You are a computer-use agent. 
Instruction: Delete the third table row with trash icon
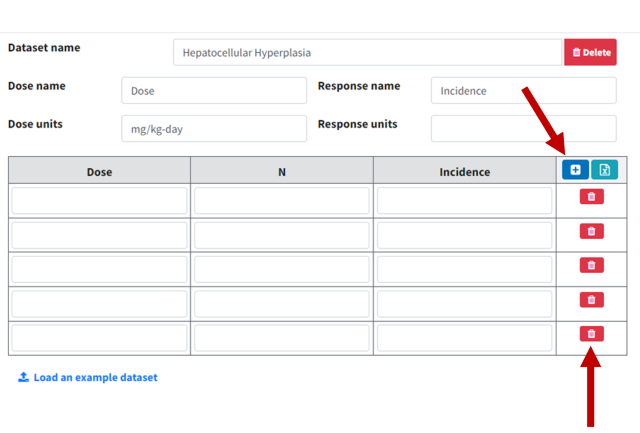tap(591, 265)
